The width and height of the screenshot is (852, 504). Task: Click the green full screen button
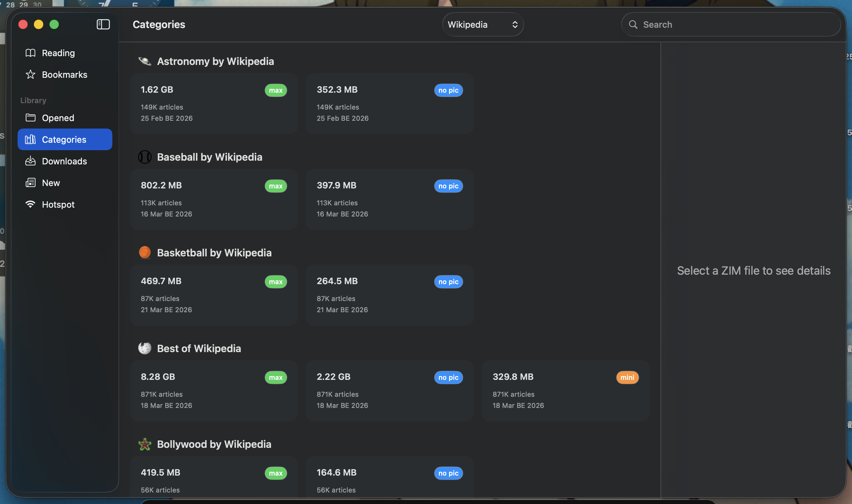point(54,24)
